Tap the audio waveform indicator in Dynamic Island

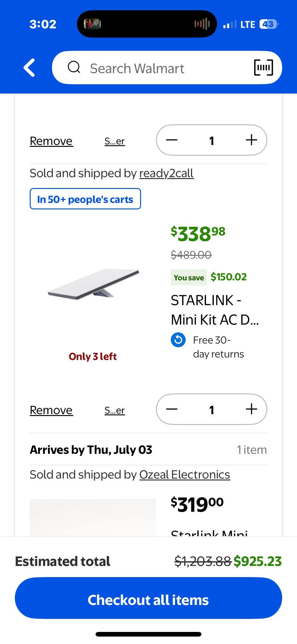[x=202, y=24]
